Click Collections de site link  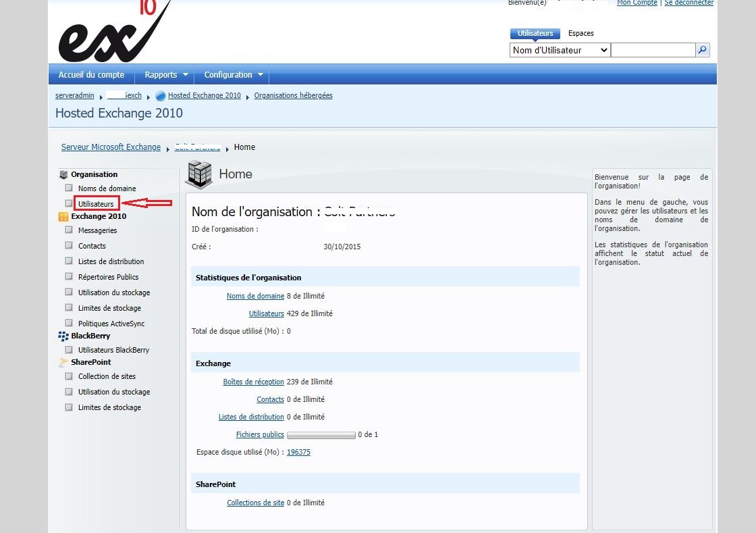click(x=256, y=503)
